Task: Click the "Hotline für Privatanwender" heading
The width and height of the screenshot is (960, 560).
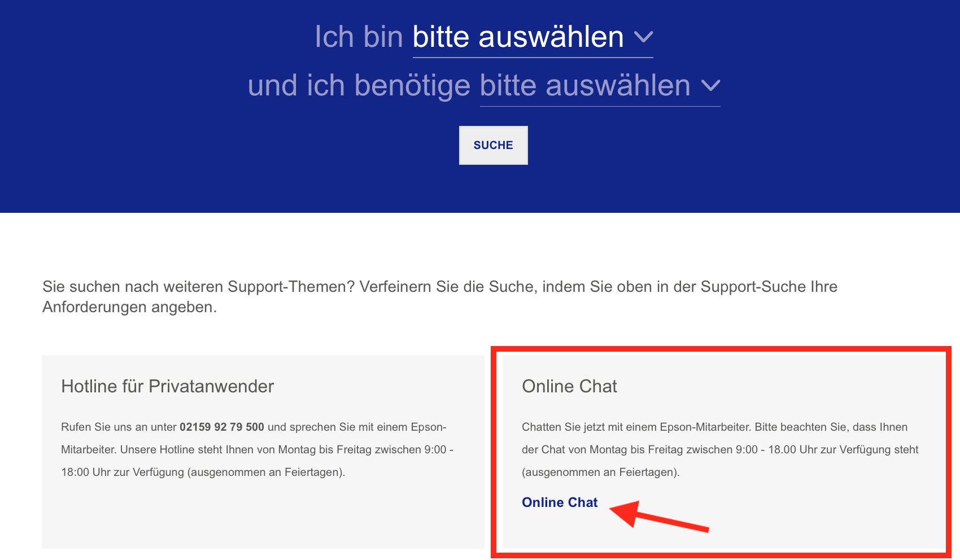Action: [x=167, y=386]
